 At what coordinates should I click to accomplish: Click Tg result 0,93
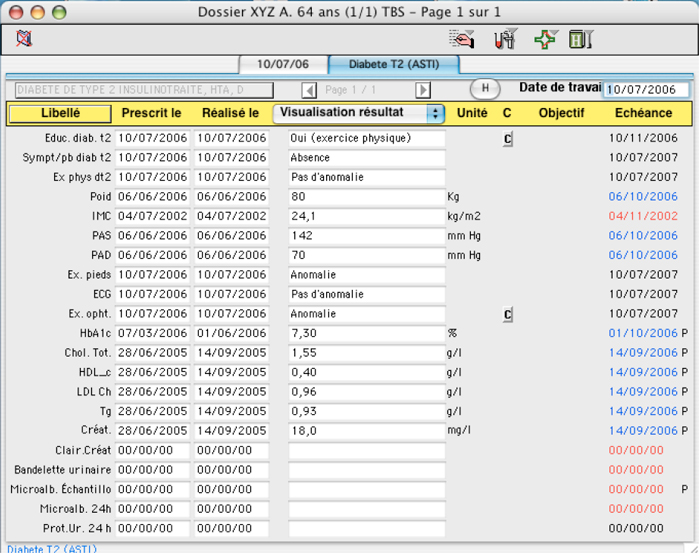point(367,412)
